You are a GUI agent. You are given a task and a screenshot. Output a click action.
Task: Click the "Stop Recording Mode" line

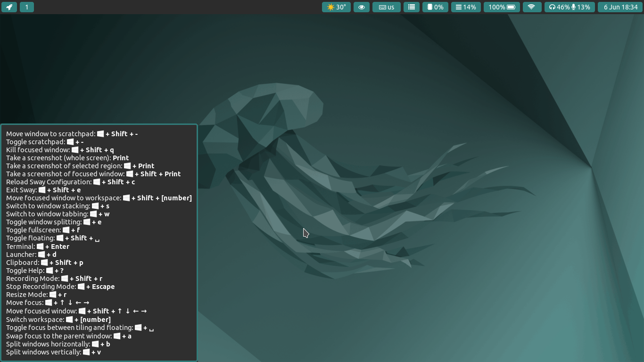(x=60, y=287)
